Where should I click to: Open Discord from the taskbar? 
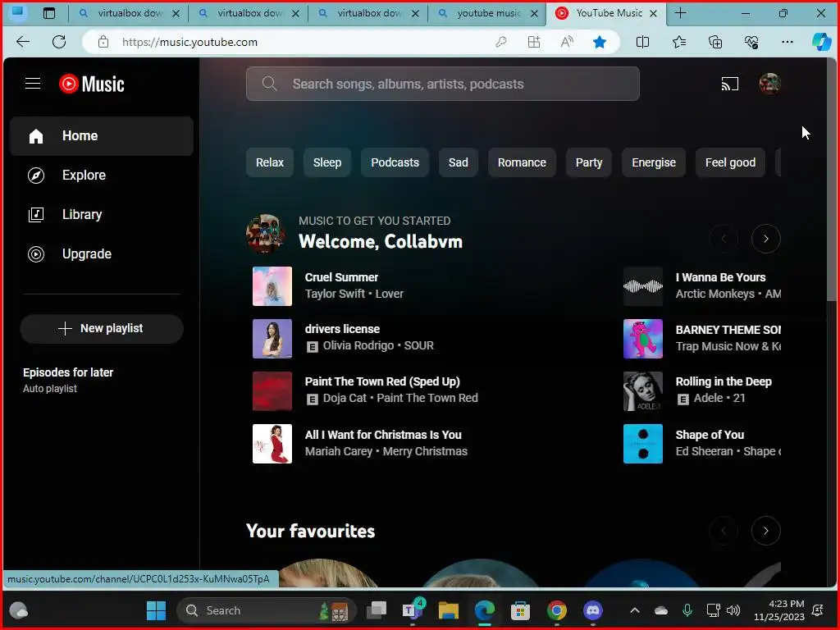point(592,610)
